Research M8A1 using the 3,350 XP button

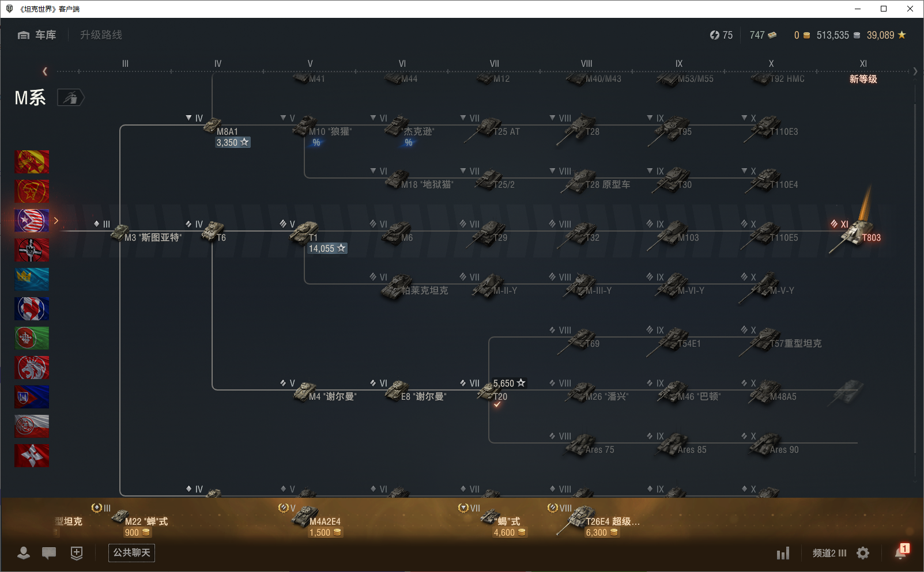[x=232, y=142]
